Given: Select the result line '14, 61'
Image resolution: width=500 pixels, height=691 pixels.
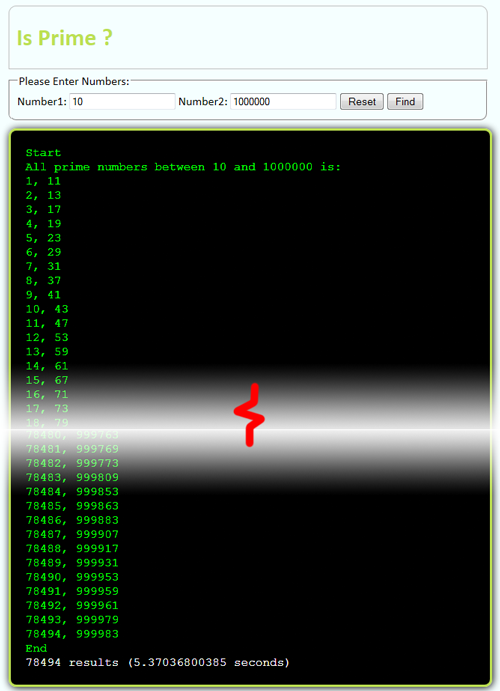Looking at the screenshot, I should coord(47,366).
